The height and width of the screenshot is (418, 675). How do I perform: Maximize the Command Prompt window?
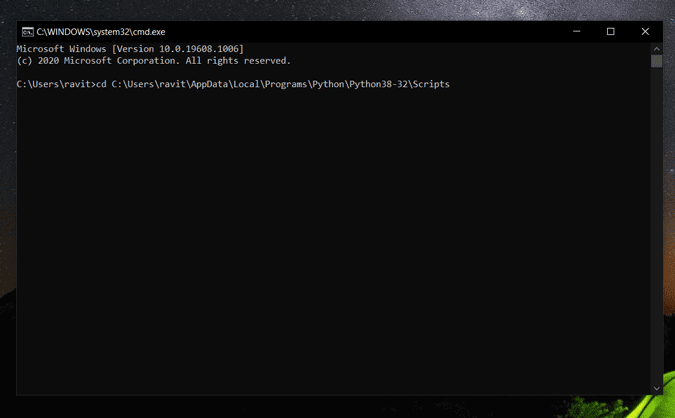(x=611, y=32)
